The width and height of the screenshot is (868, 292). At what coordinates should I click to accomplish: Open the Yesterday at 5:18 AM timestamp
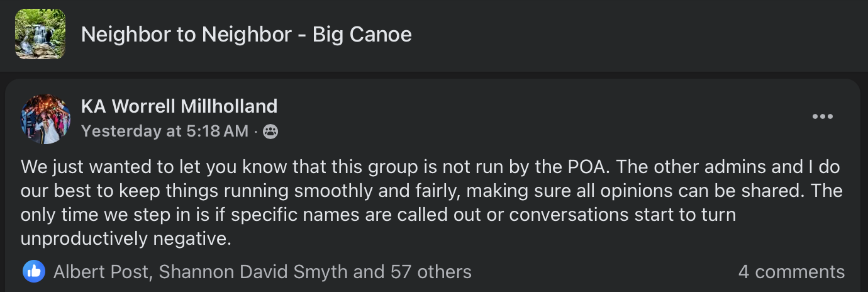click(165, 131)
